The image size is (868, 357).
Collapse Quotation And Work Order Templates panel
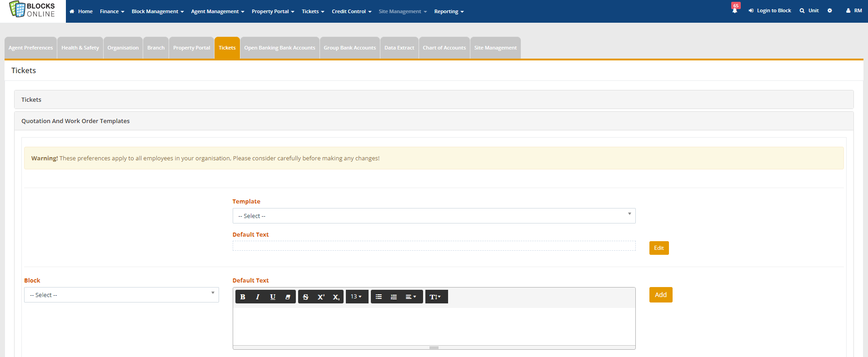coord(434,121)
